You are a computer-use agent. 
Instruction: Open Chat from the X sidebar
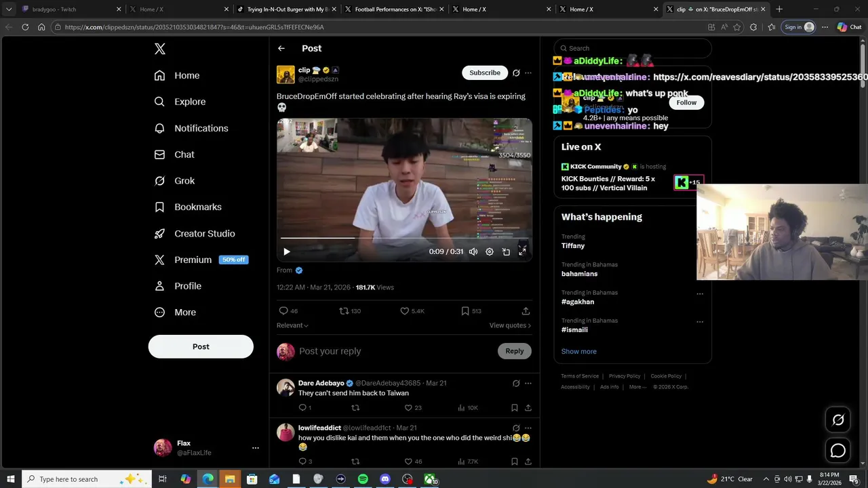[174, 155]
